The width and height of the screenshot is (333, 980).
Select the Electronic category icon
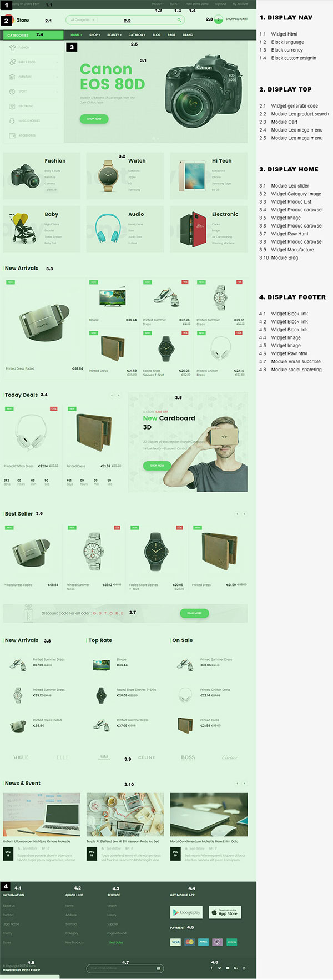(x=13, y=106)
